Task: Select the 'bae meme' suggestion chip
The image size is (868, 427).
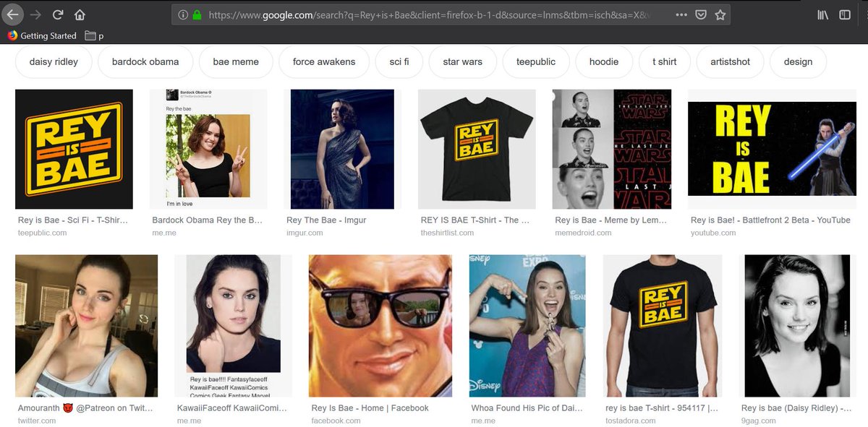Action: pos(236,61)
